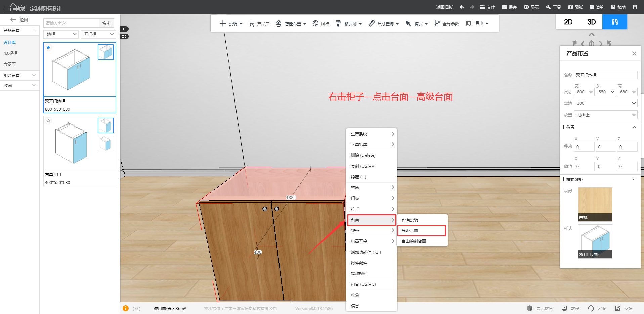Open the 图纸 drawings view
Image resolution: width=644 pixels, height=314 pixels.
575,7
